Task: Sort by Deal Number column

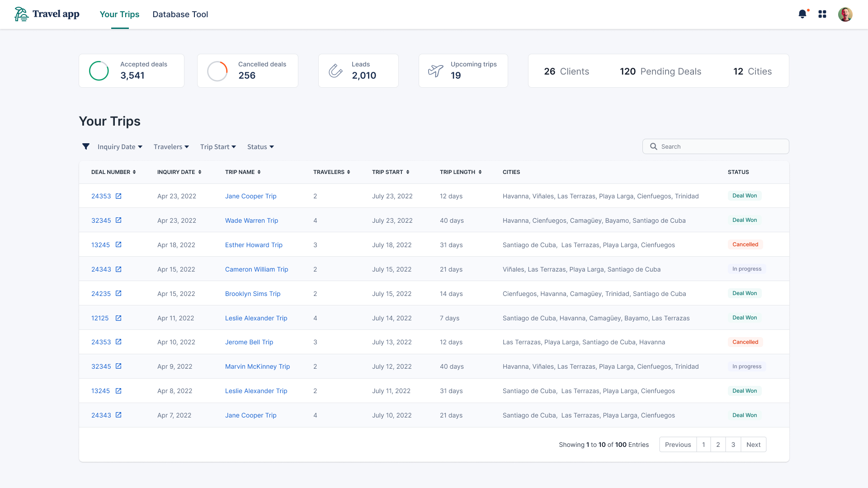Action: click(x=113, y=172)
